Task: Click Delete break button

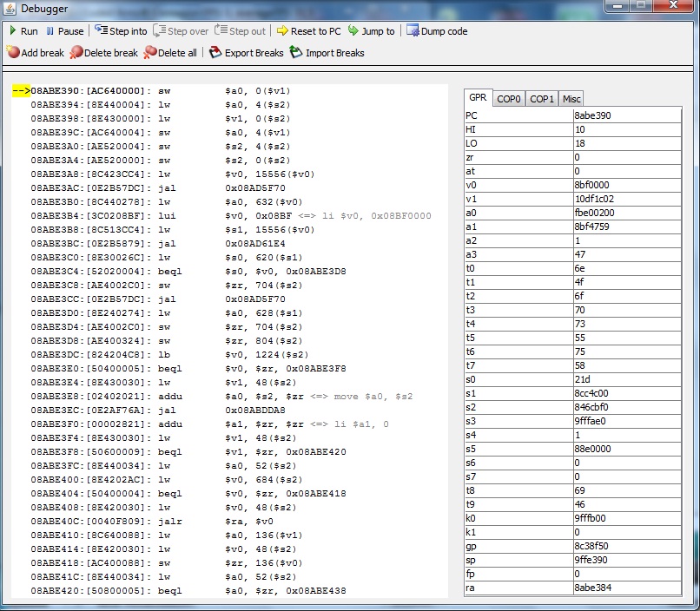Action: tap(103, 53)
